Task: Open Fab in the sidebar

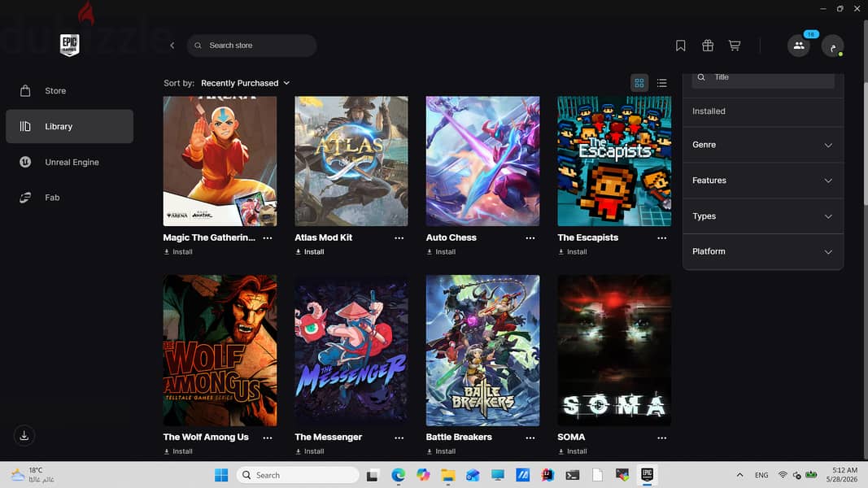Action: pyautogui.click(x=69, y=198)
